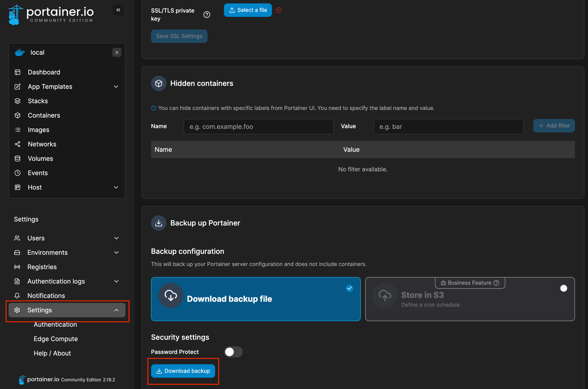Focus the hidden container Name input field
The width and height of the screenshot is (588, 389).
pyautogui.click(x=258, y=127)
